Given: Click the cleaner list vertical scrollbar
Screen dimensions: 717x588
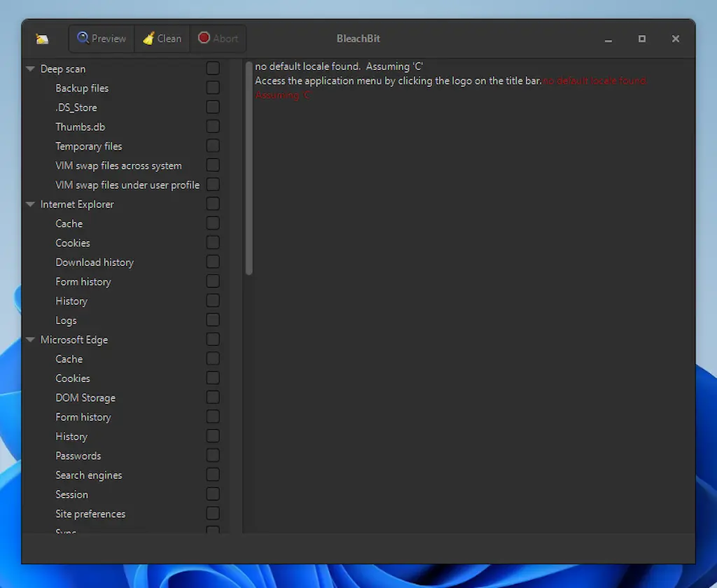Looking at the screenshot, I should pyautogui.click(x=249, y=168).
